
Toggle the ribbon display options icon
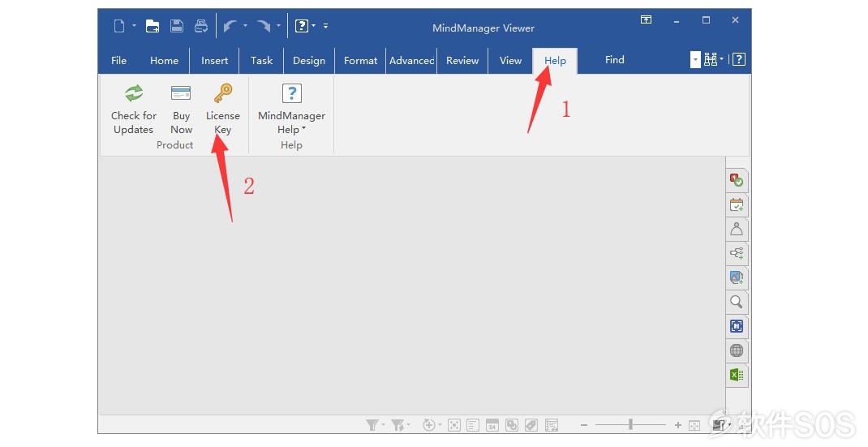646,20
